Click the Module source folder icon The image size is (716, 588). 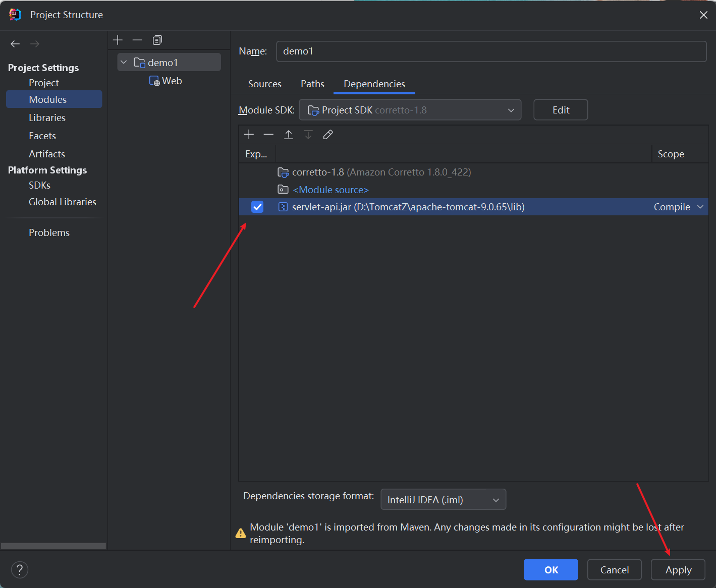coord(283,190)
